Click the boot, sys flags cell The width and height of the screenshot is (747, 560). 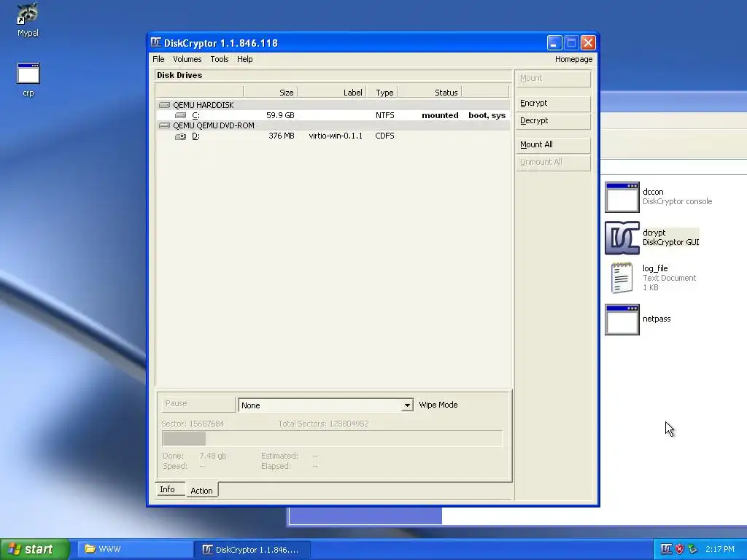click(487, 115)
